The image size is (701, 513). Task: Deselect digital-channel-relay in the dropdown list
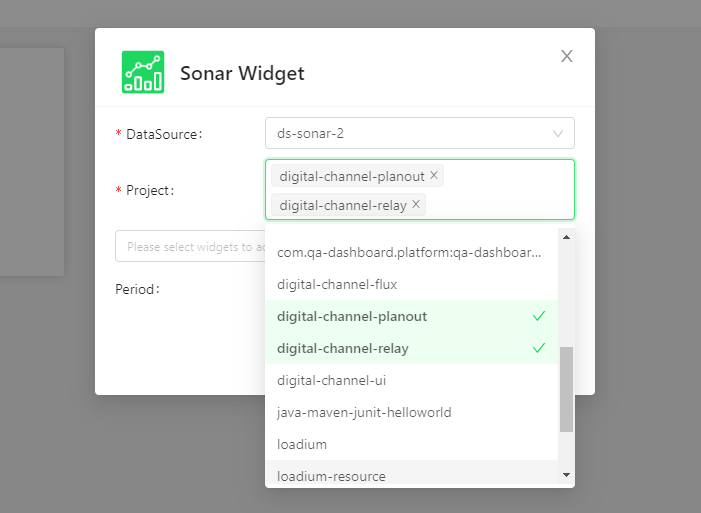pos(411,348)
